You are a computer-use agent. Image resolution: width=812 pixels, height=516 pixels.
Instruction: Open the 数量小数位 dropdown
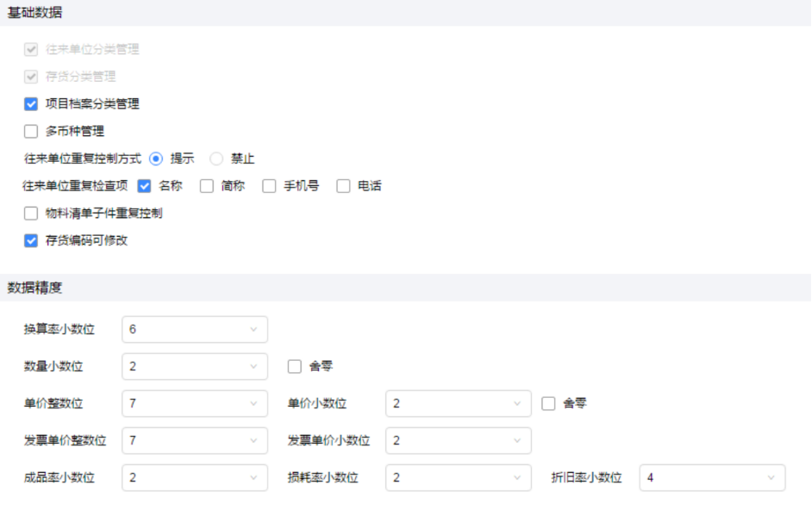(x=195, y=366)
